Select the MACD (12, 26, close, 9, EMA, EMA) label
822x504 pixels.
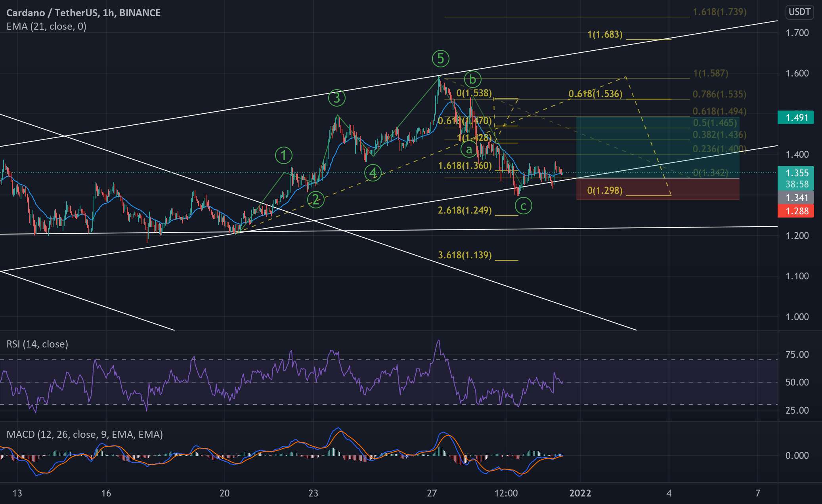[85, 434]
